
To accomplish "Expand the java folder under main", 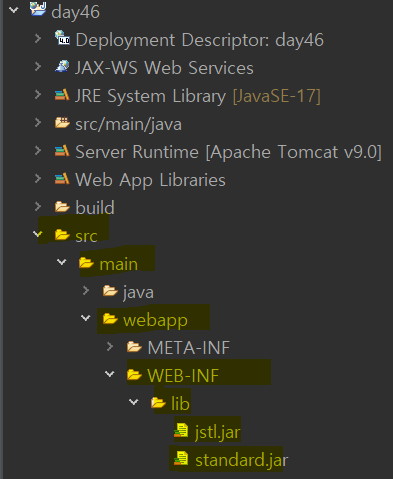I will coord(86,290).
